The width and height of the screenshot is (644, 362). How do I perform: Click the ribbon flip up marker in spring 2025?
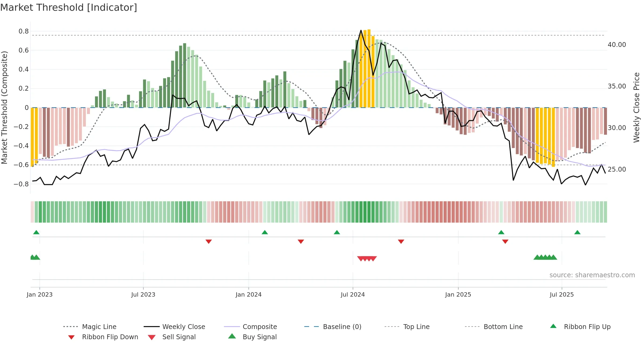point(501,232)
